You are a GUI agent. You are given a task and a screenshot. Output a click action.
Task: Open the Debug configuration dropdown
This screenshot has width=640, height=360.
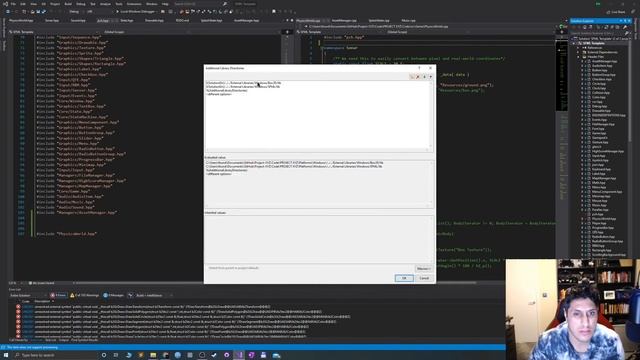click(76, 11)
